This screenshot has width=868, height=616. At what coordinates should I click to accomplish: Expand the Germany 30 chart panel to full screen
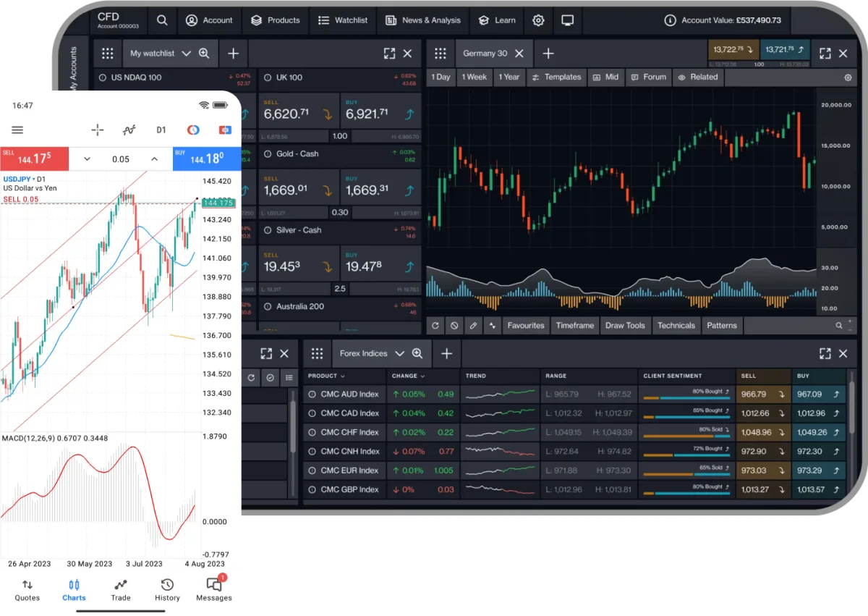[825, 54]
